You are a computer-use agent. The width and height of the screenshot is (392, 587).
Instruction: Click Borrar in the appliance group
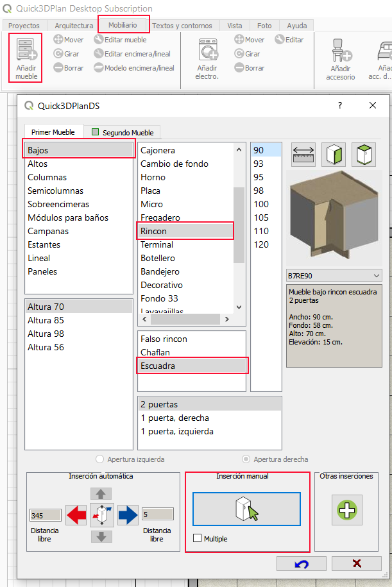click(250, 68)
